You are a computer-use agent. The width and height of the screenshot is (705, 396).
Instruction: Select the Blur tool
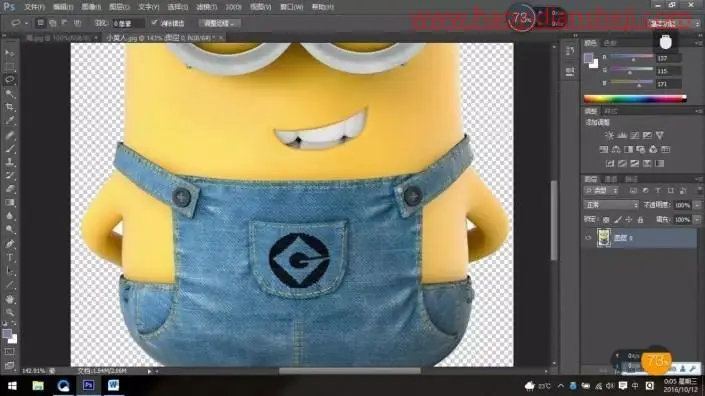click(9, 216)
